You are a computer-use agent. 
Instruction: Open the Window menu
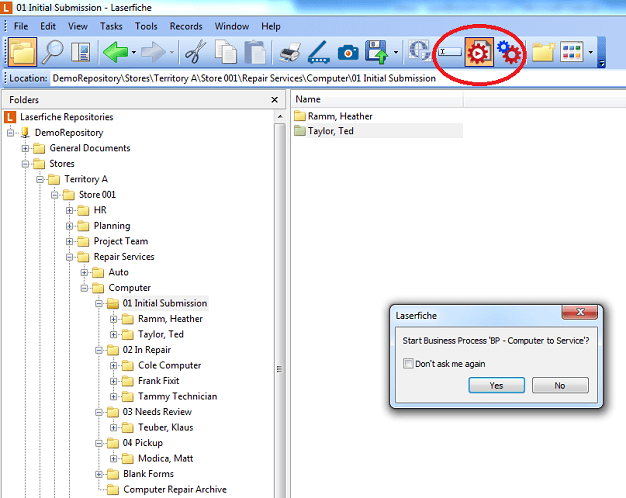232,26
